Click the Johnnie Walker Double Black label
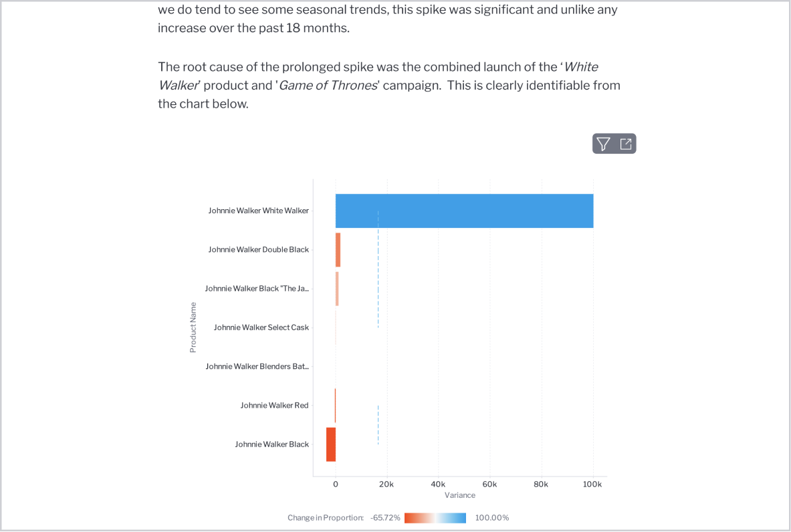The height and width of the screenshot is (532, 791). 259,250
